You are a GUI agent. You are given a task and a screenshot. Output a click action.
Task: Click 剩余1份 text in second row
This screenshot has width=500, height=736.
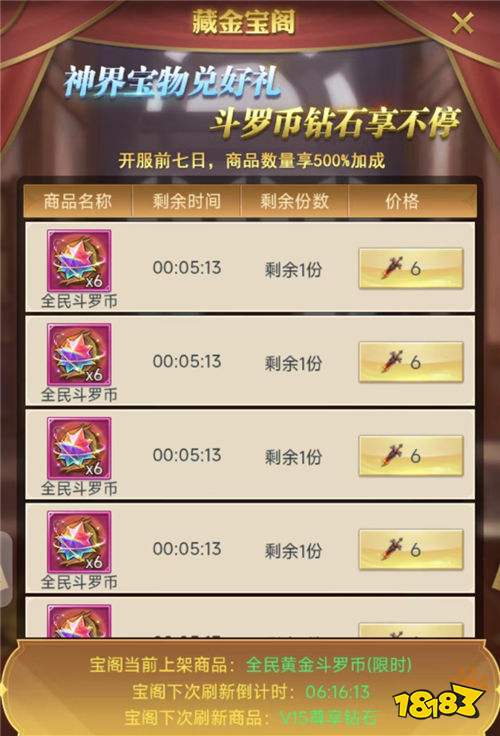[x=293, y=363]
